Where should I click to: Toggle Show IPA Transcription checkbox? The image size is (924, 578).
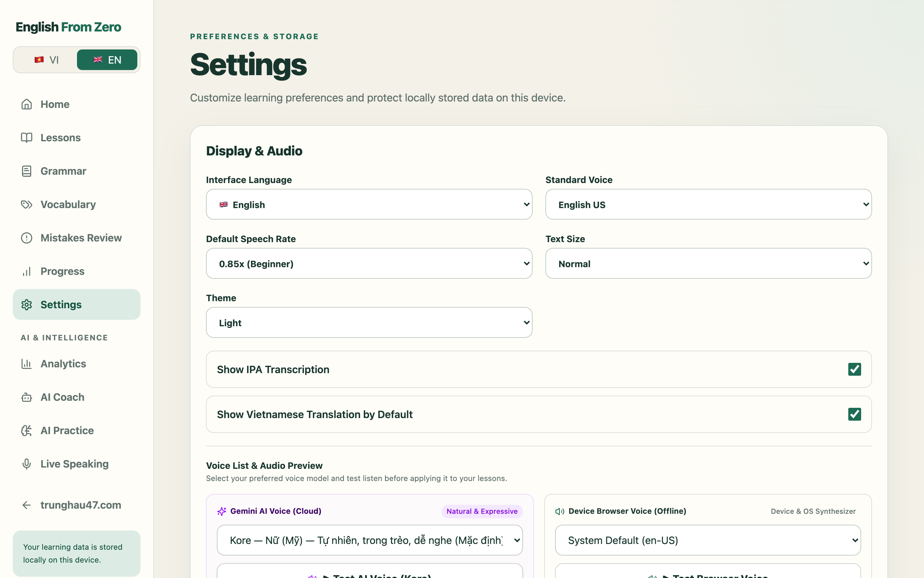854,369
